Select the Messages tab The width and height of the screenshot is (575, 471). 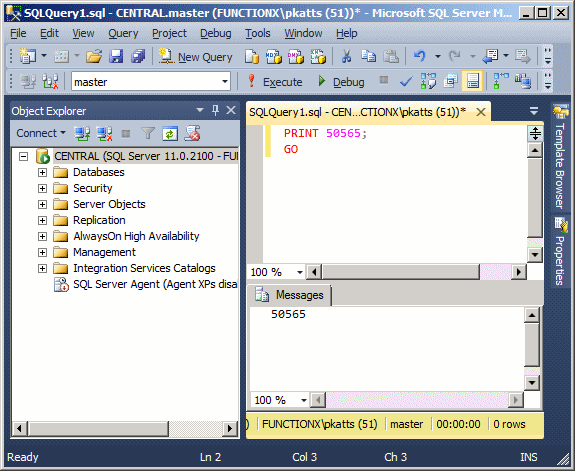click(290, 295)
